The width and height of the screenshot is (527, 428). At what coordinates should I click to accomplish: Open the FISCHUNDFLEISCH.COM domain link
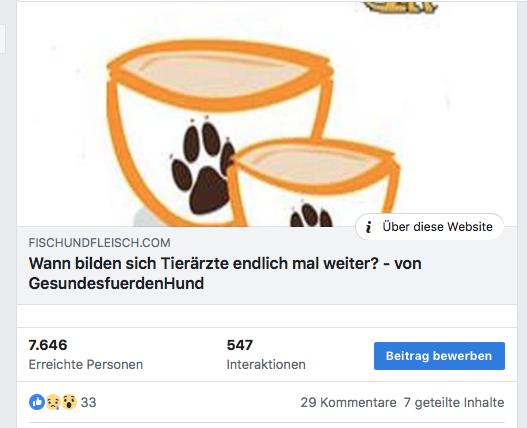click(99, 243)
